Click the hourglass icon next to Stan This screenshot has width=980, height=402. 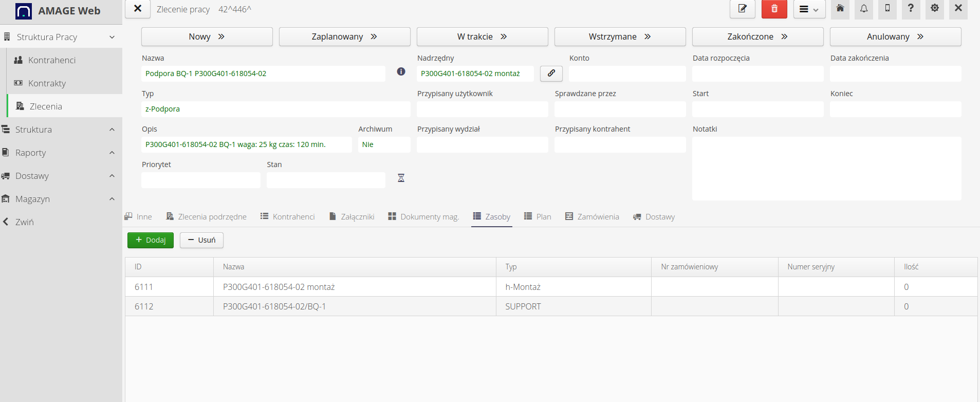[401, 178]
